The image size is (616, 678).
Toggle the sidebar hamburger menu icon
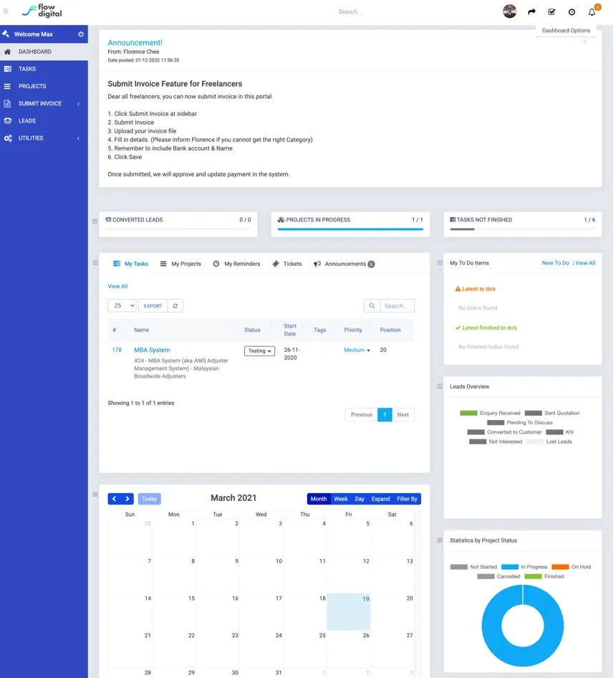click(x=6, y=11)
